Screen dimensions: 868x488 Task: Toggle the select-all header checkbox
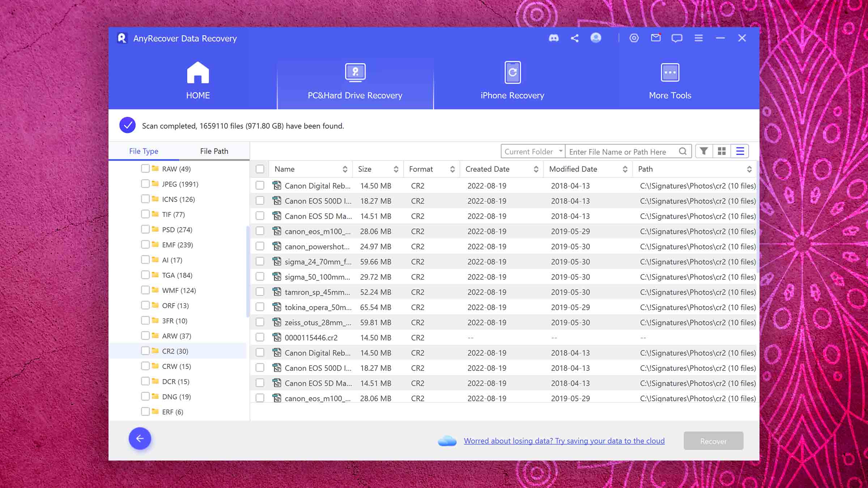coord(260,169)
